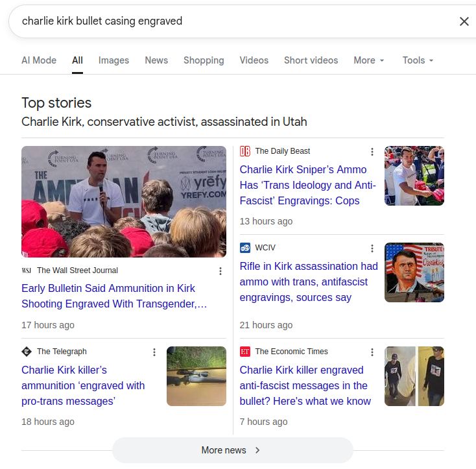This screenshot has width=476, height=469.
Task: Click the More news button
Action: point(233,450)
